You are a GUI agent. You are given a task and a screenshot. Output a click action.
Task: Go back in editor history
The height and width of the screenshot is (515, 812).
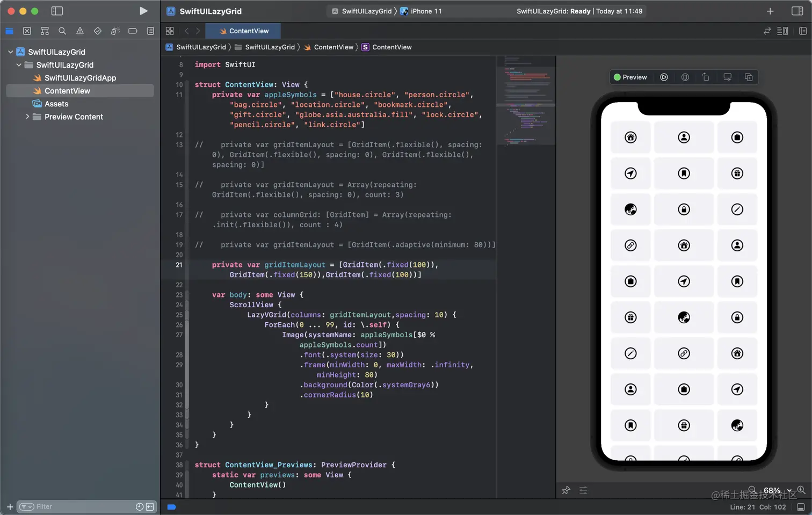point(186,31)
